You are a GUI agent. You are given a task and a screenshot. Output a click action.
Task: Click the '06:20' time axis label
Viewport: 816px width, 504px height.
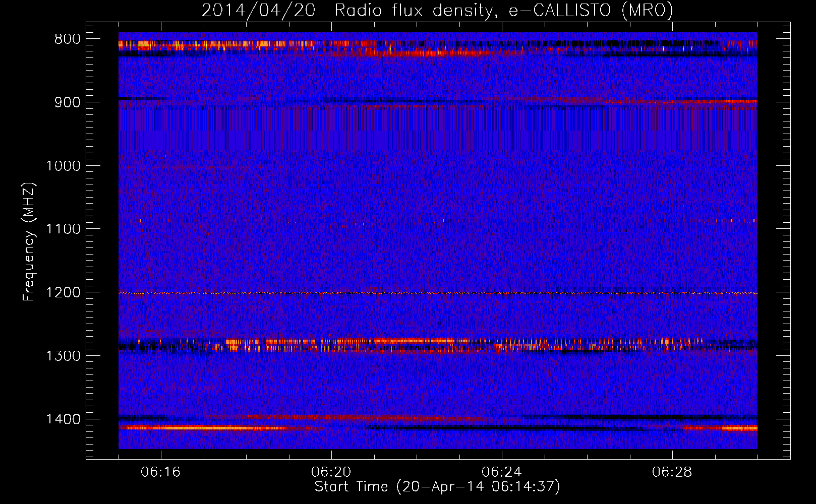(331, 472)
